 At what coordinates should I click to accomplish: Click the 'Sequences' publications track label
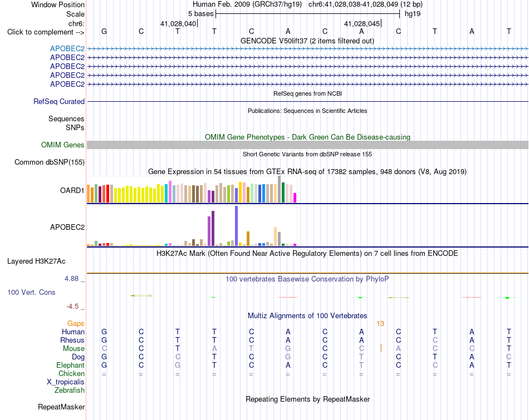pyautogui.click(x=66, y=118)
